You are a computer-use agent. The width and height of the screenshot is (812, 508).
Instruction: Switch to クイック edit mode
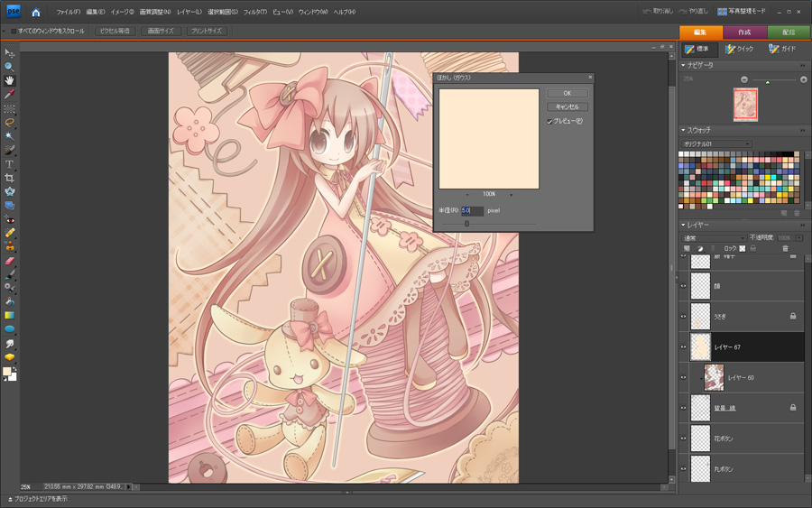pos(740,49)
